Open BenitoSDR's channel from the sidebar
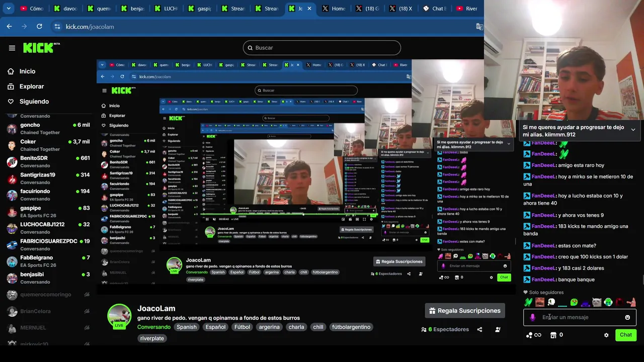 tap(48, 162)
